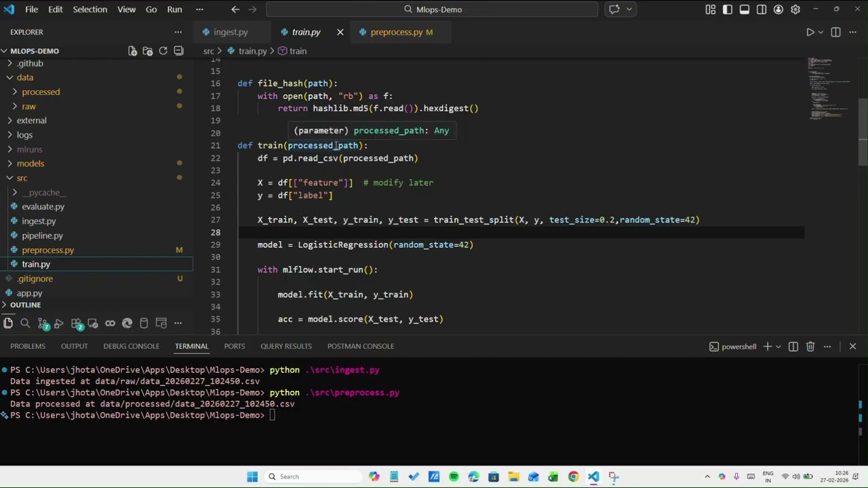This screenshot has height=488, width=868.
Task: Open the Selection menu
Action: pyautogui.click(x=90, y=9)
